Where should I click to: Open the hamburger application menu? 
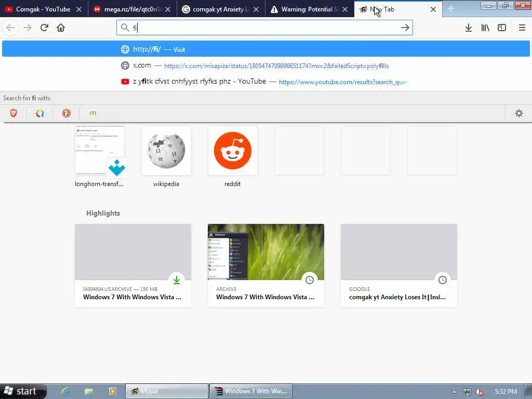[x=522, y=28]
